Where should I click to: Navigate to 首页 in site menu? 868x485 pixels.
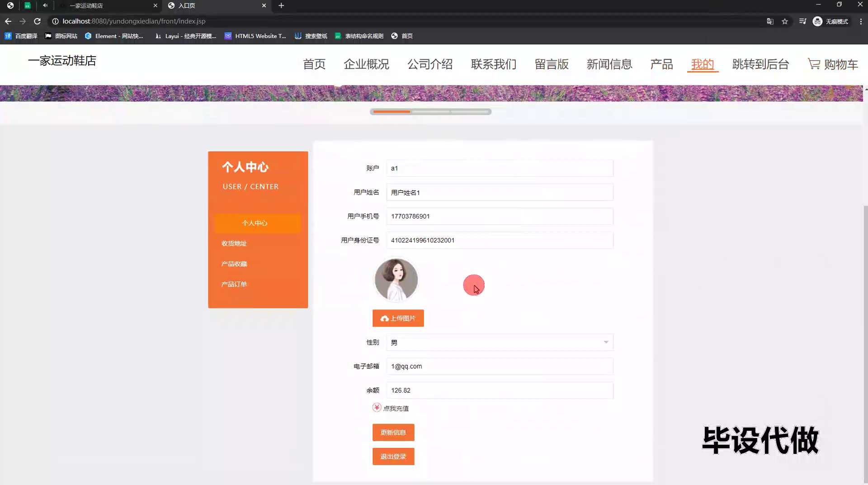click(x=314, y=64)
